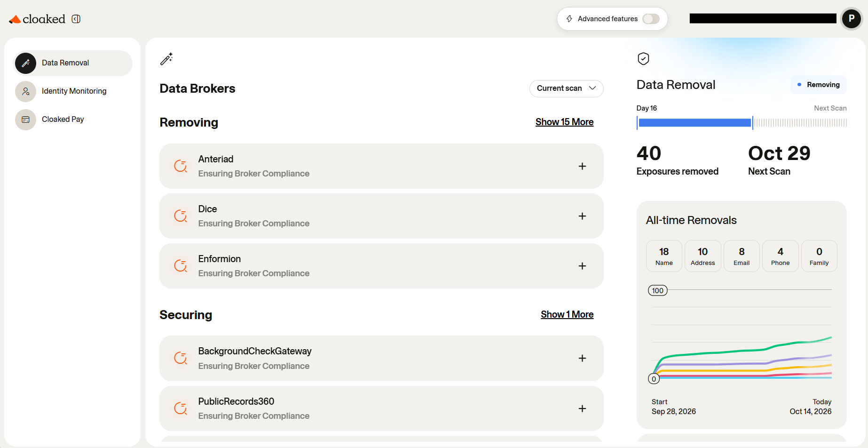Open Data Removal in the sidebar
Screen dimensions: 868x448
click(73, 63)
